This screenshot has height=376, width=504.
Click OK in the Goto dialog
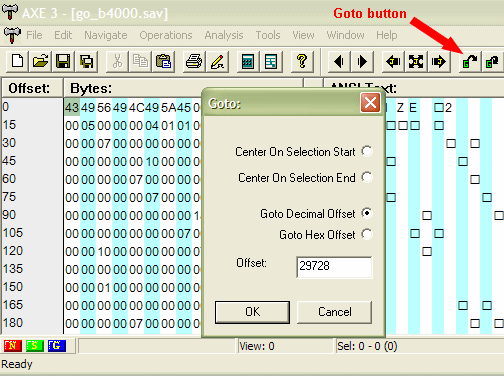click(x=252, y=312)
